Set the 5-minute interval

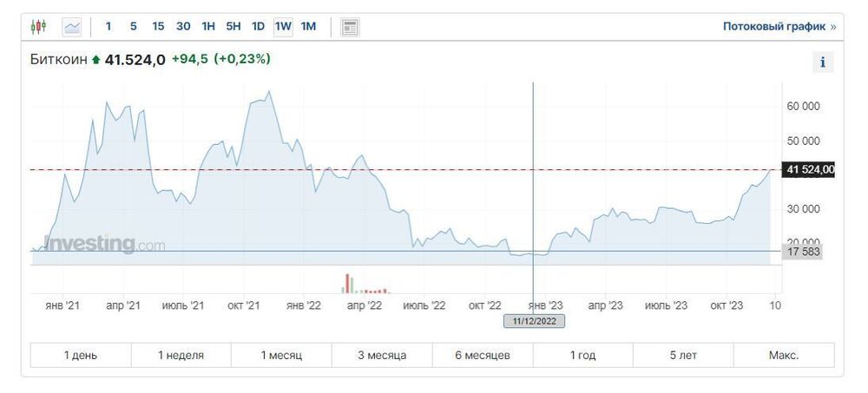coord(133,26)
